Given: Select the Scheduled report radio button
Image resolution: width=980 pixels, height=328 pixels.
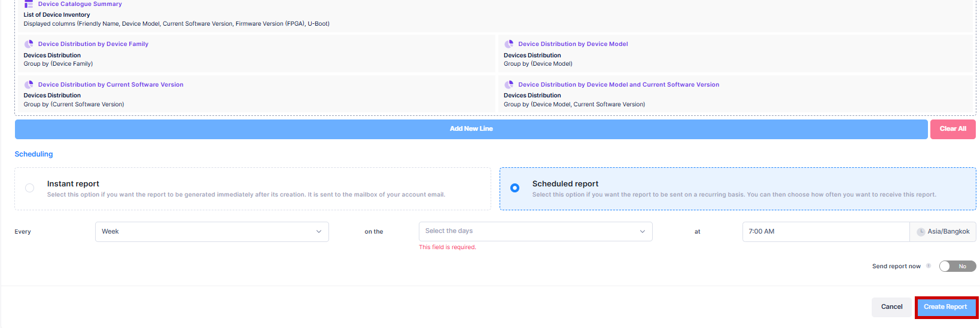Looking at the screenshot, I should pos(515,188).
